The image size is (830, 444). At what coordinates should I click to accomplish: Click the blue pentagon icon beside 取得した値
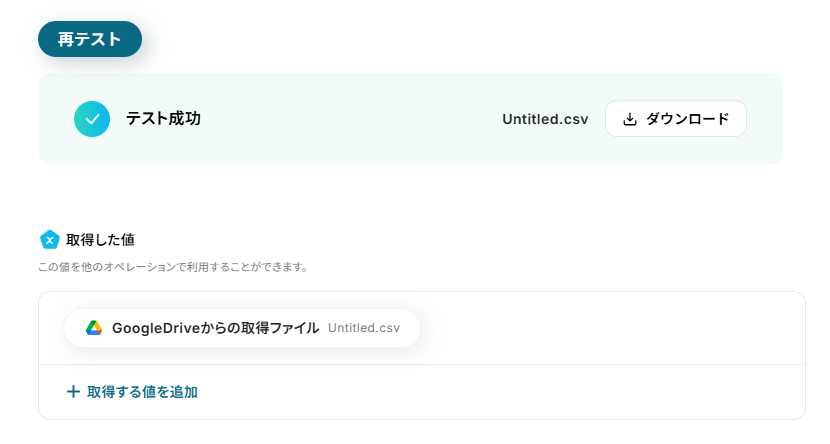[50, 240]
